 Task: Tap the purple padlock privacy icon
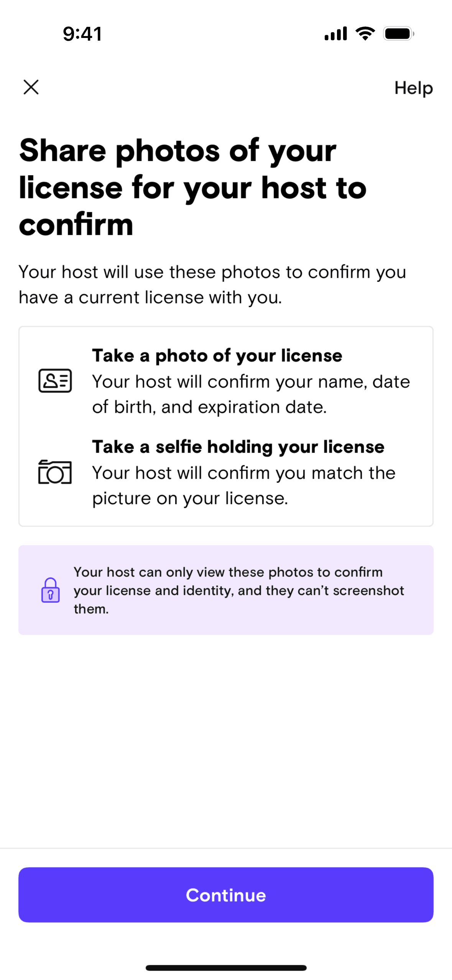pyautogui.click(x=51, y=590)
